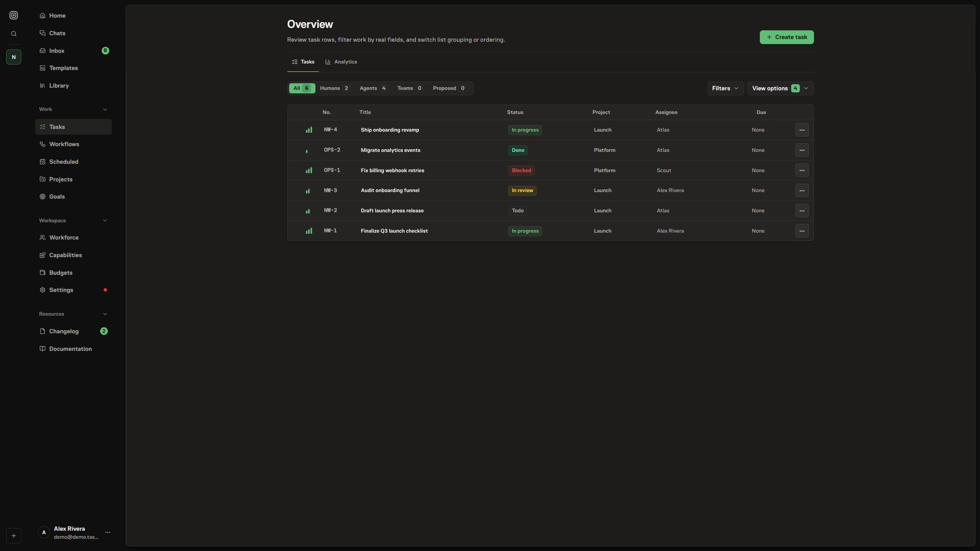Open Chats in sidebar

73,33
